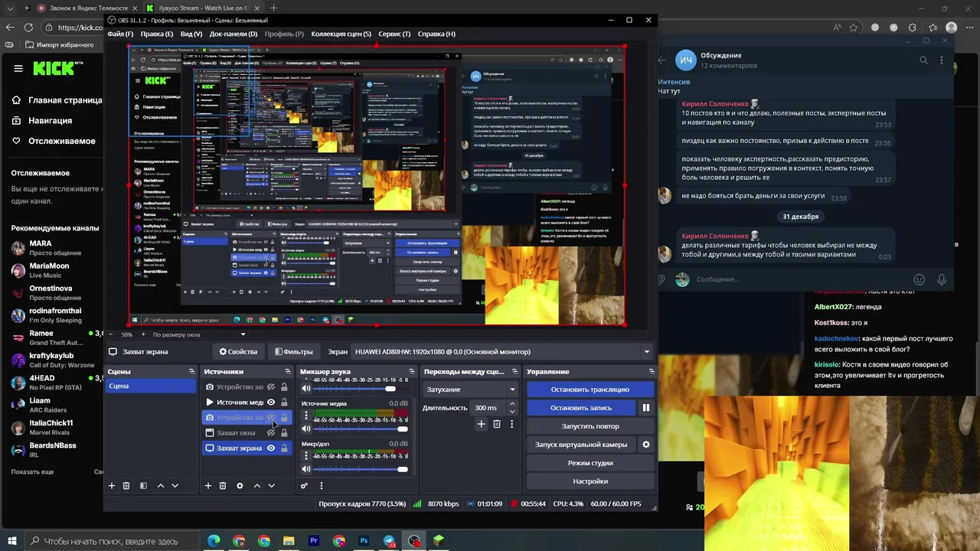Open scene filters icon in Сцены panel
The image size is (980, 551).
(x=143, y=486)
